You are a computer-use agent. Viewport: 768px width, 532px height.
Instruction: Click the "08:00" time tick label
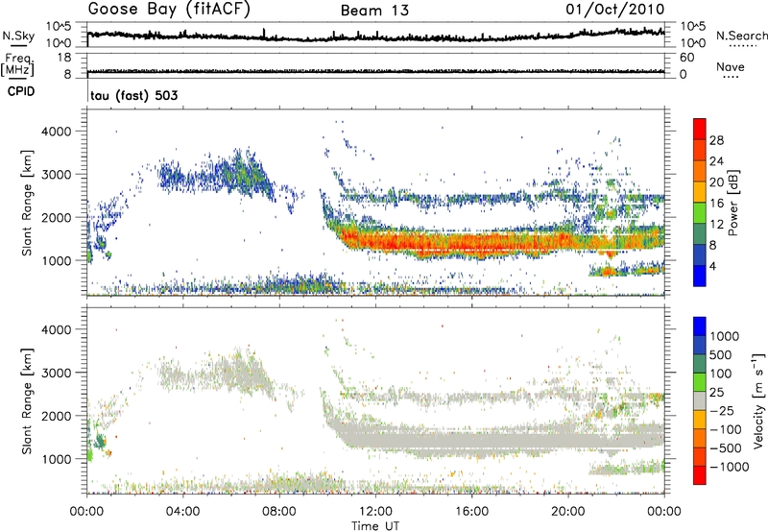click(278, 512)
